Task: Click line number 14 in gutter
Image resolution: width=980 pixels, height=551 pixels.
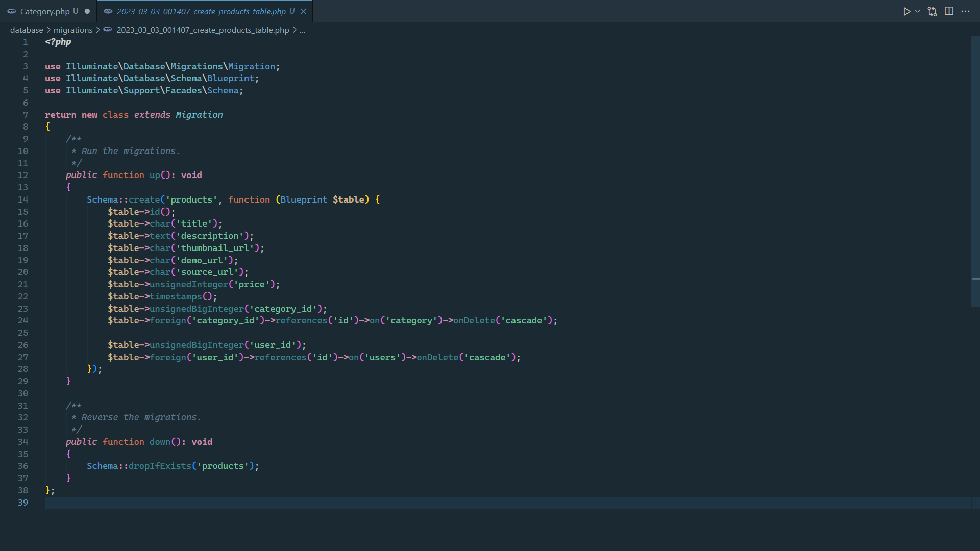Action: [x=23, y=199]
